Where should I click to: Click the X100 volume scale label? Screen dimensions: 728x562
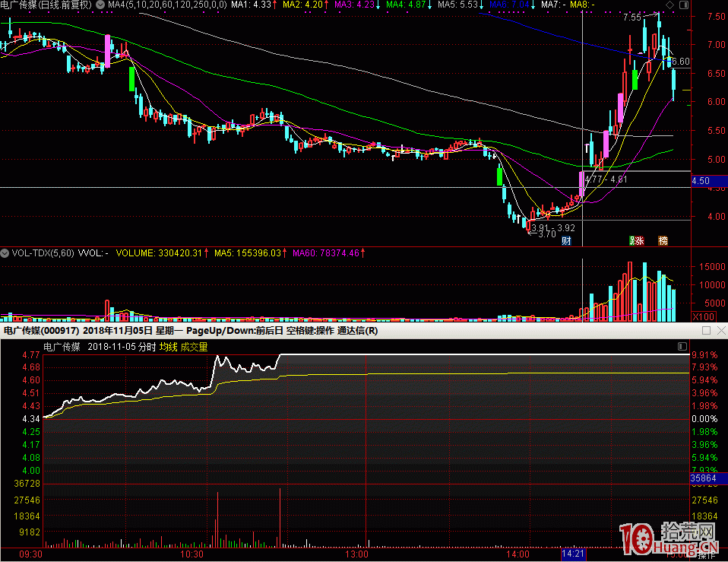(x=704, y=317)
